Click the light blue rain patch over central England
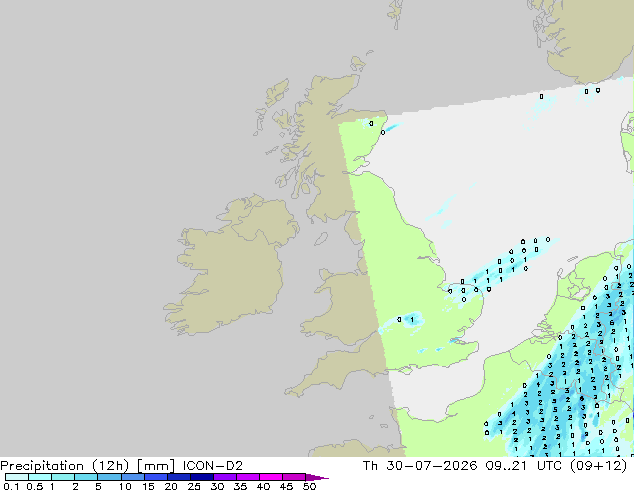 (409, 320)
